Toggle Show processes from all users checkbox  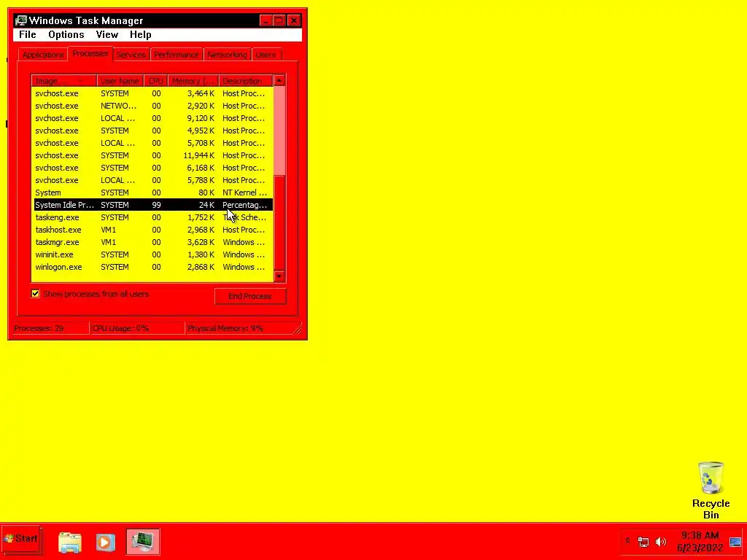tap(35, 294)
